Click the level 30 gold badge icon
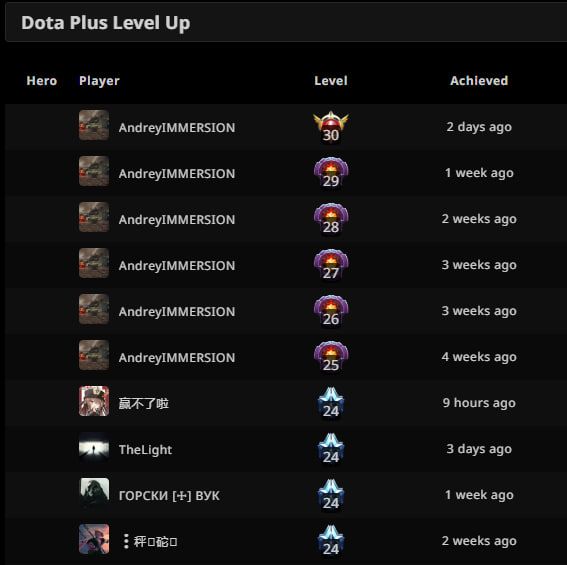 331,127
